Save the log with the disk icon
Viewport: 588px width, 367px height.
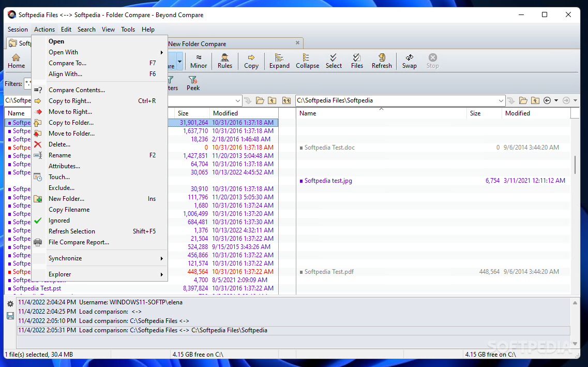[x=10, y=316]
